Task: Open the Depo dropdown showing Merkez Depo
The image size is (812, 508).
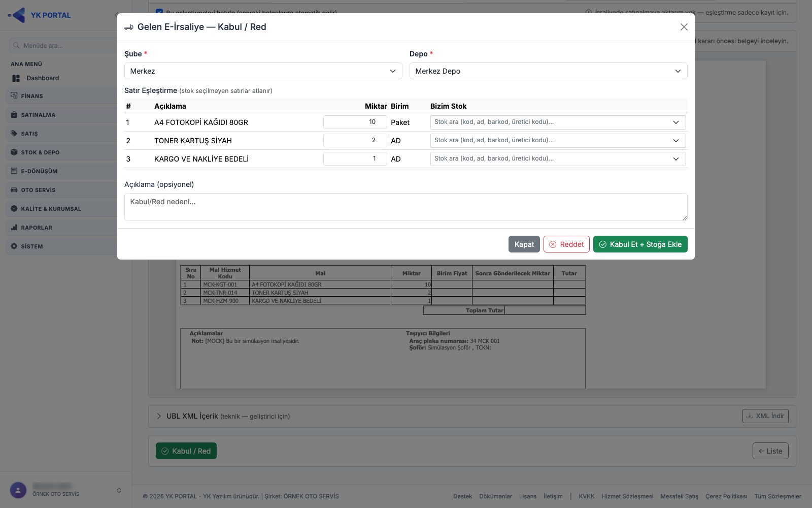Action: coord(548,71)
